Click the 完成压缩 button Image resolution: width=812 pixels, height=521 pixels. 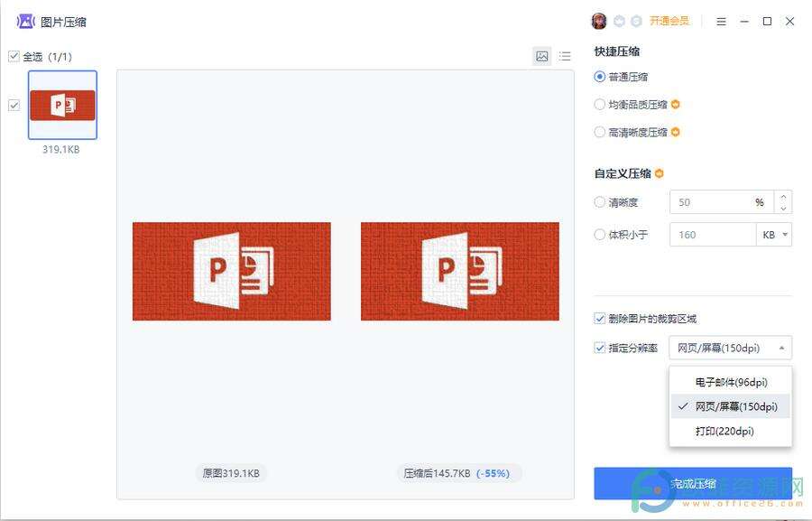693,484
